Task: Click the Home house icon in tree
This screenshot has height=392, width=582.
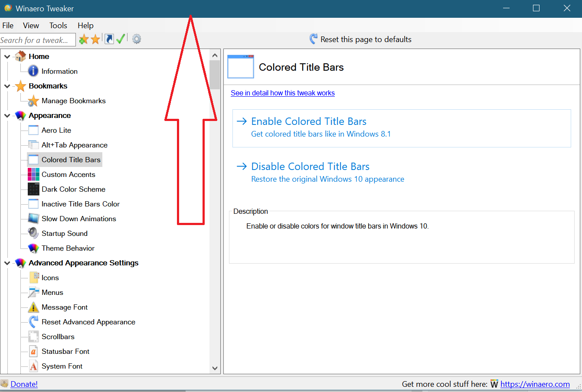Action: point(20,56)
